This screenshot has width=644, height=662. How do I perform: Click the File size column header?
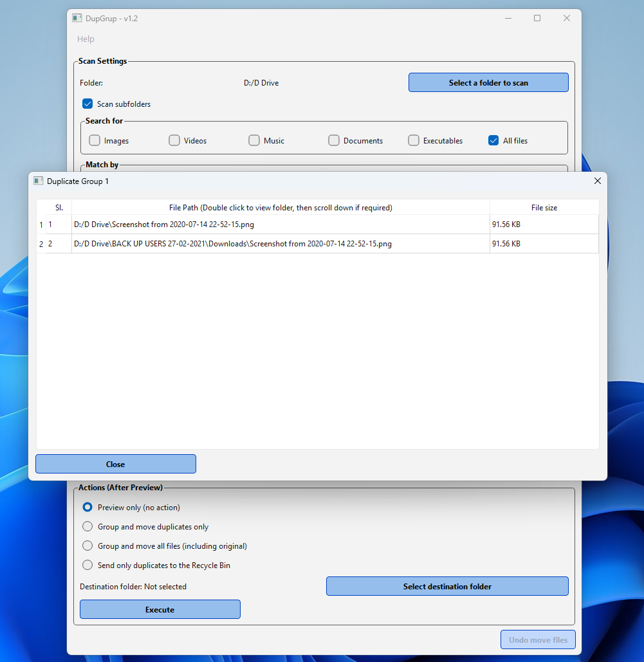coord(544,207)
